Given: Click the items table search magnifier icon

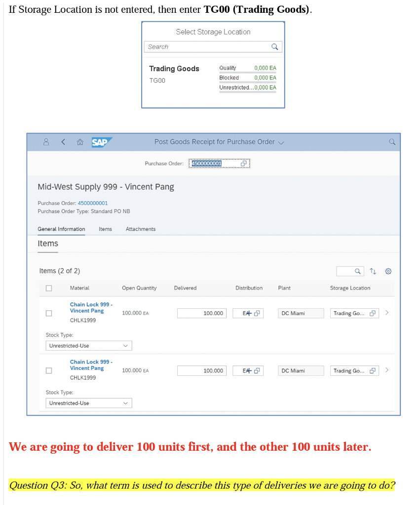Looking at the screenshot, I should (x=357, y=271).
